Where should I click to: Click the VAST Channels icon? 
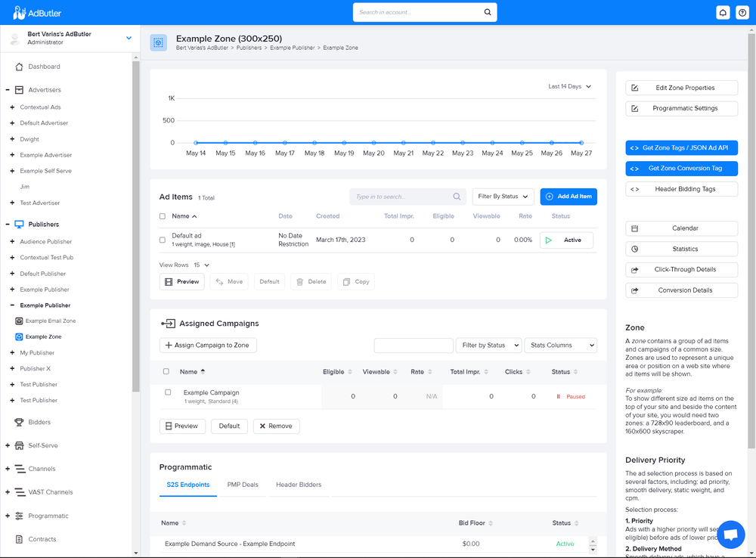pyautogui.click(x=20, y=492)
